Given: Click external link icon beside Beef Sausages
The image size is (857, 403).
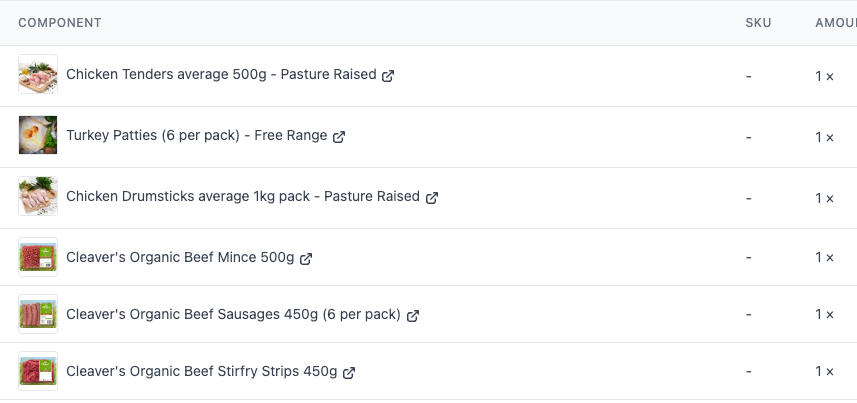Looking at the screenshot, I should point(413,316).
